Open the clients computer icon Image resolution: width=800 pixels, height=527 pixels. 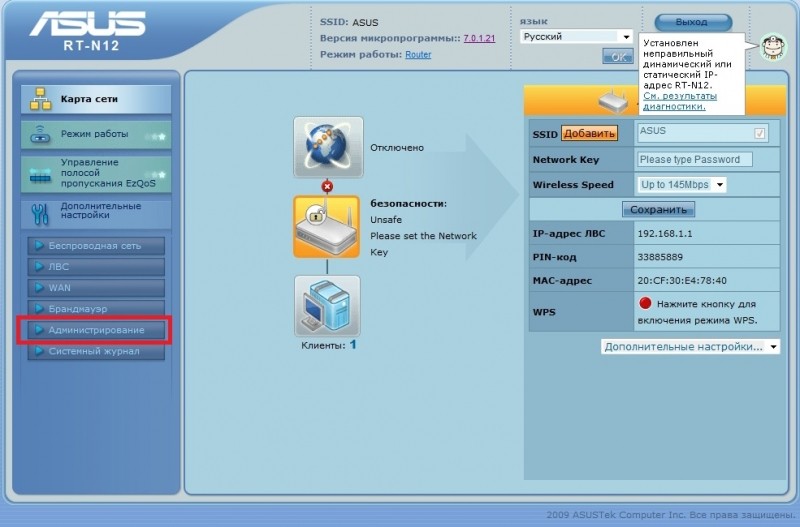[327, 306]
